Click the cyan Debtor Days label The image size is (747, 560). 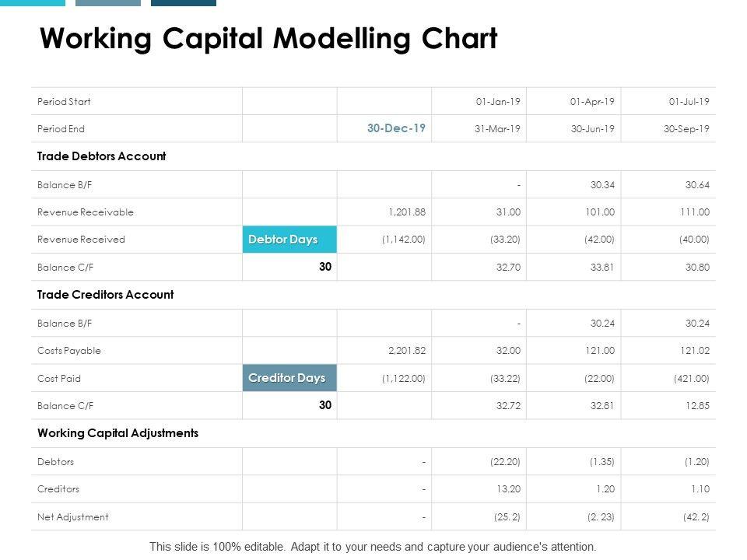click(x=289, y=240)
